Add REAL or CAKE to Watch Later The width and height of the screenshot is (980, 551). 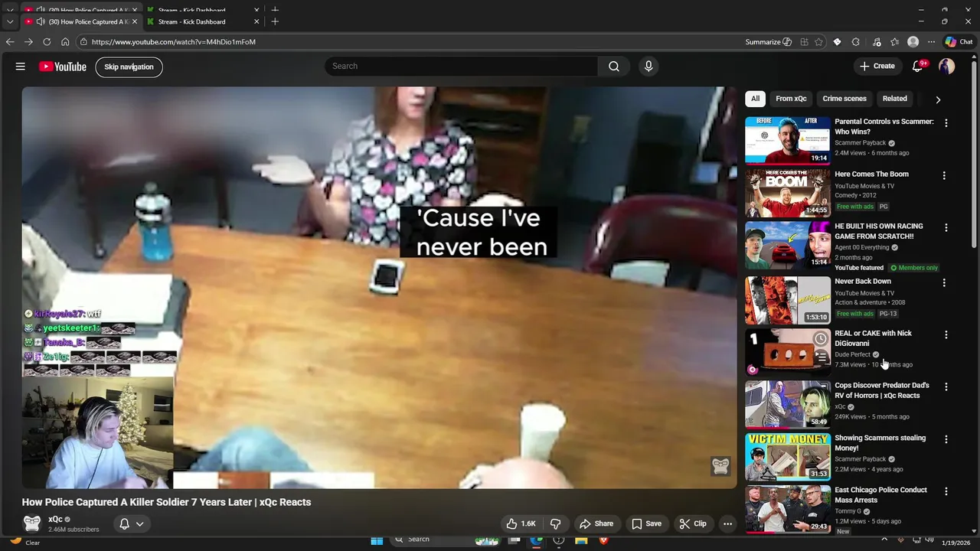click(x=821, y=339)
